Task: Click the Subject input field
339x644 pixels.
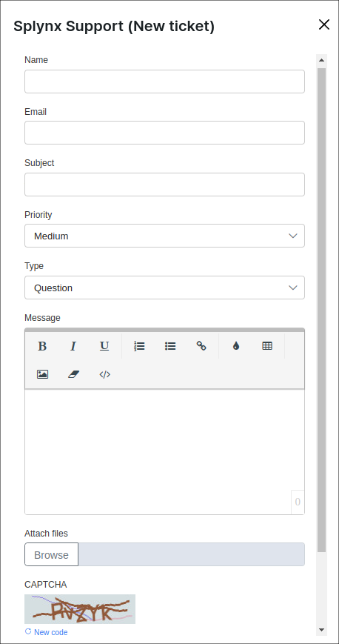Action: tap(164, 185)
